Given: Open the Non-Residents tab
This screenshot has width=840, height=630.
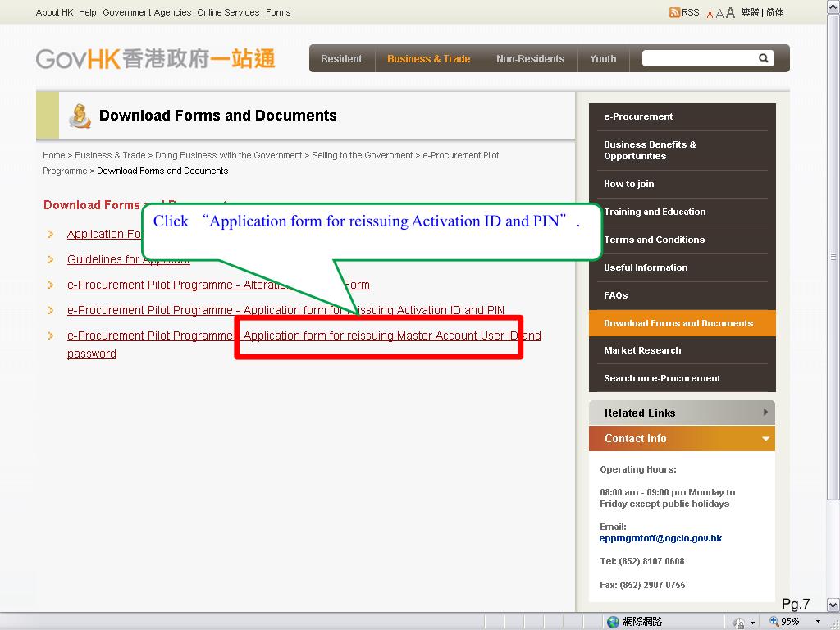Looking at the screenshot, I should click(531, 59).
